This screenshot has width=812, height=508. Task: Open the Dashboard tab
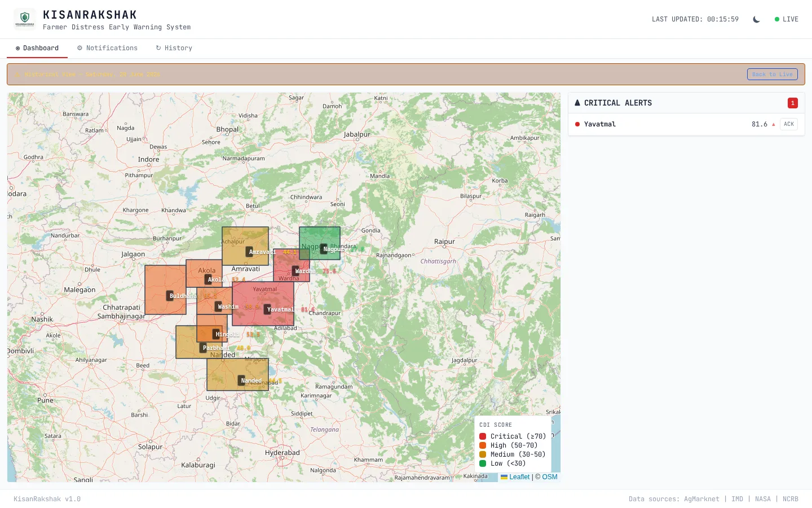(x=37, y=48)
